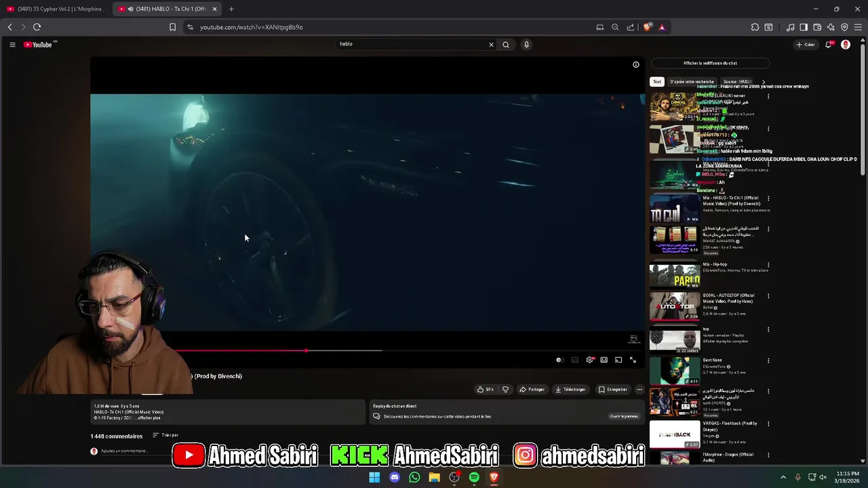The width and height of the screenshot is (868, 488).
Task: Click the Télécharger download button
Action: coord(570,390)
